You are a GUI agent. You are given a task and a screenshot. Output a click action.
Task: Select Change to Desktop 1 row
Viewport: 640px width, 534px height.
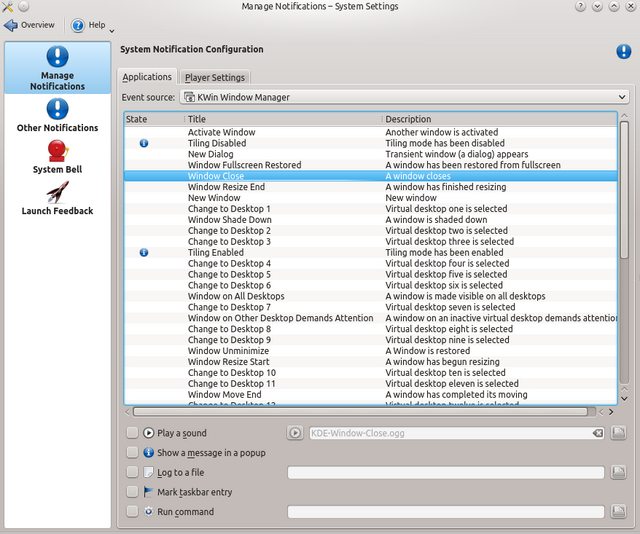(371, 209)
